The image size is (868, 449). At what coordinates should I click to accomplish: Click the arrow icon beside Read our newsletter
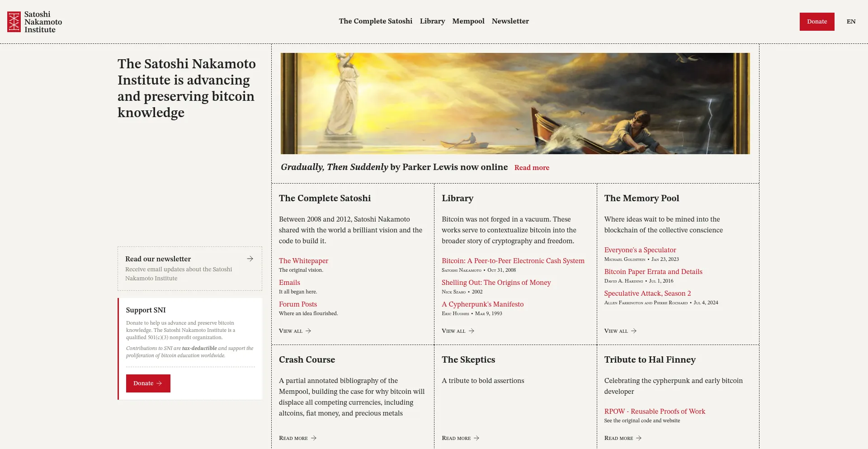coord(250,259)
